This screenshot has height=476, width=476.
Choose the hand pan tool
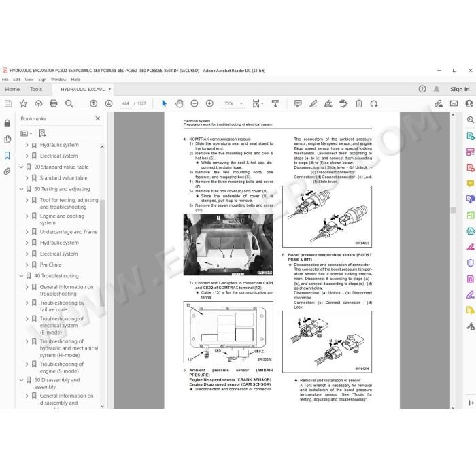point(180,103)
